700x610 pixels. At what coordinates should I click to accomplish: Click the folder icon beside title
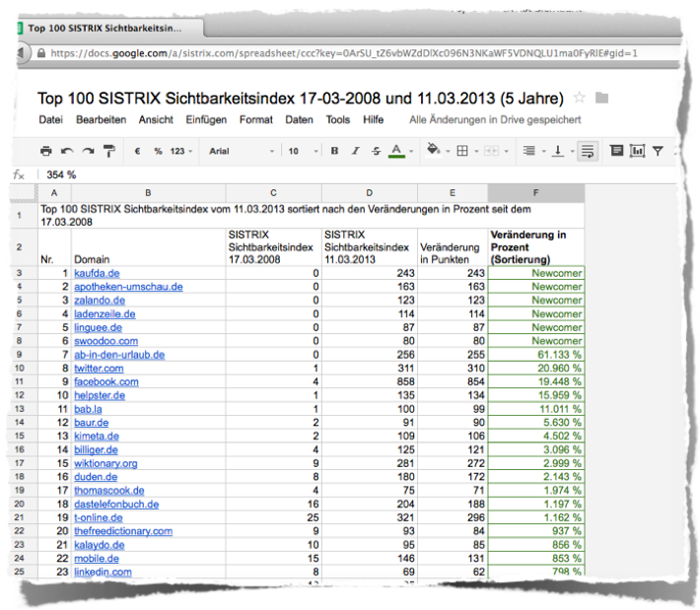(602, 99)
